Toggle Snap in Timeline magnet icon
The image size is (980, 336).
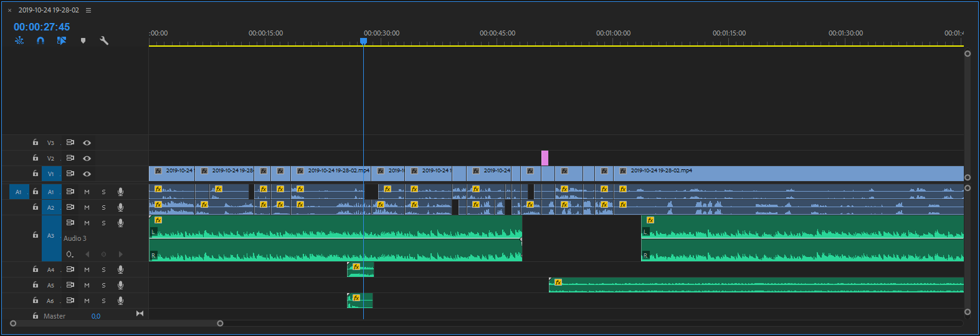[40, 40]
